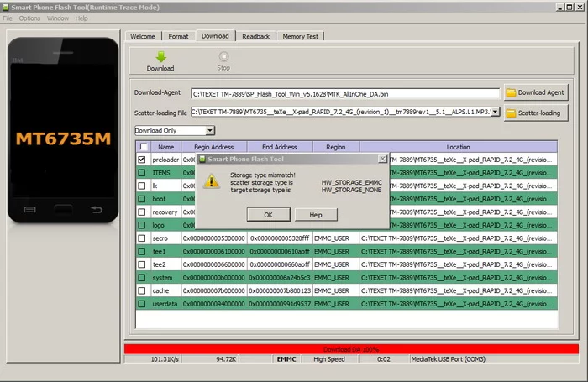Click the 94.72K status value

point(226,359)
